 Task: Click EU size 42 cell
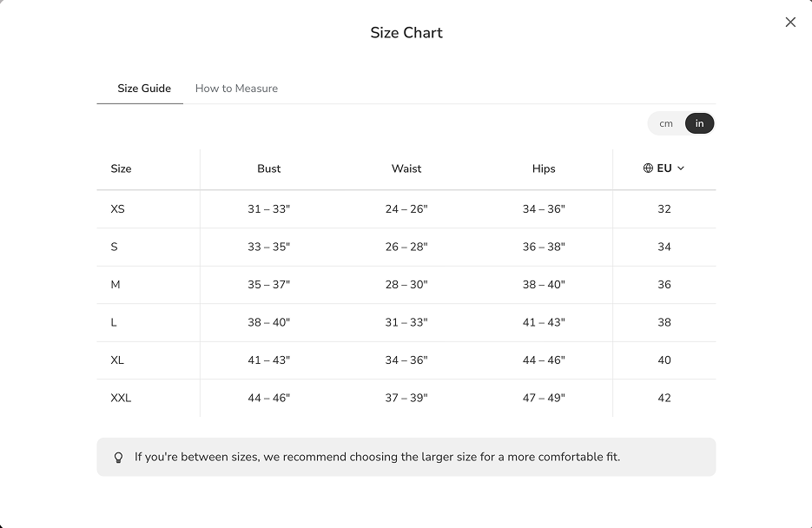point(664,398)
